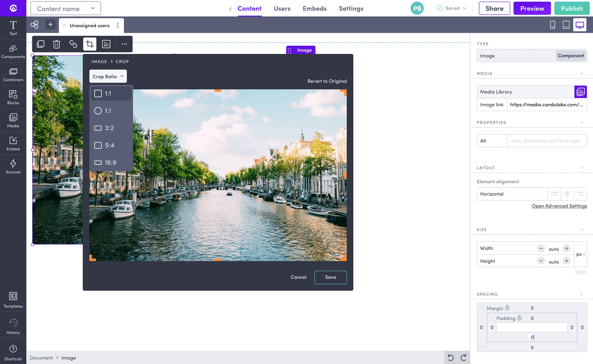Align element horizontally center
Image resolution: width=593 pixels, height=364 pixels.
click(567, 194)
